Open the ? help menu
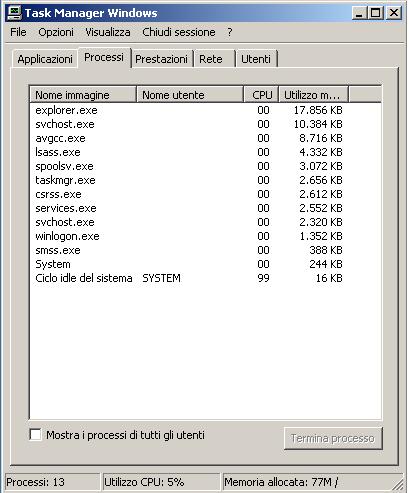Screen dimensions: 409x493 pos(230,32)
